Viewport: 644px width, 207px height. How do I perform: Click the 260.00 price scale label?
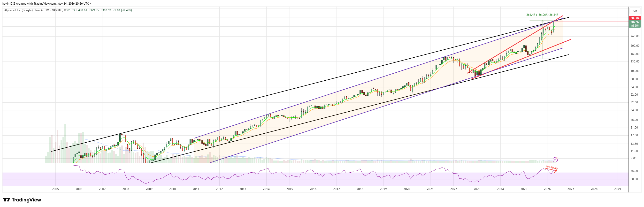point(635,36)
